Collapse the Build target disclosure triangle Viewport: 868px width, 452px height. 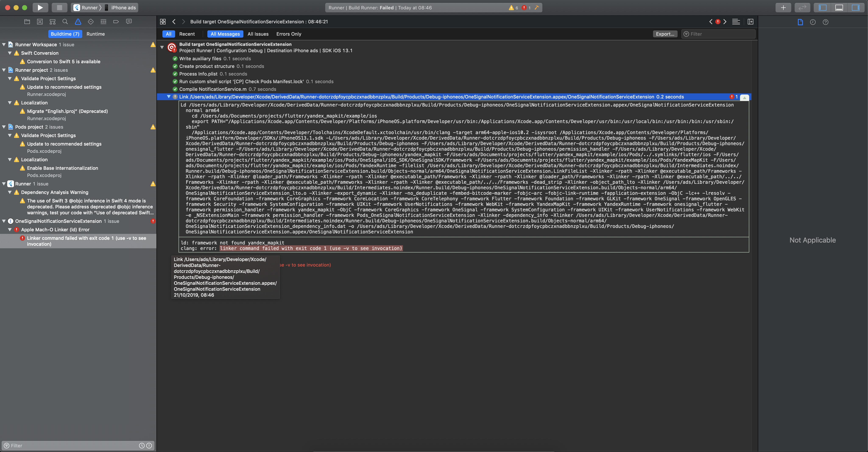tap(162, 47)
